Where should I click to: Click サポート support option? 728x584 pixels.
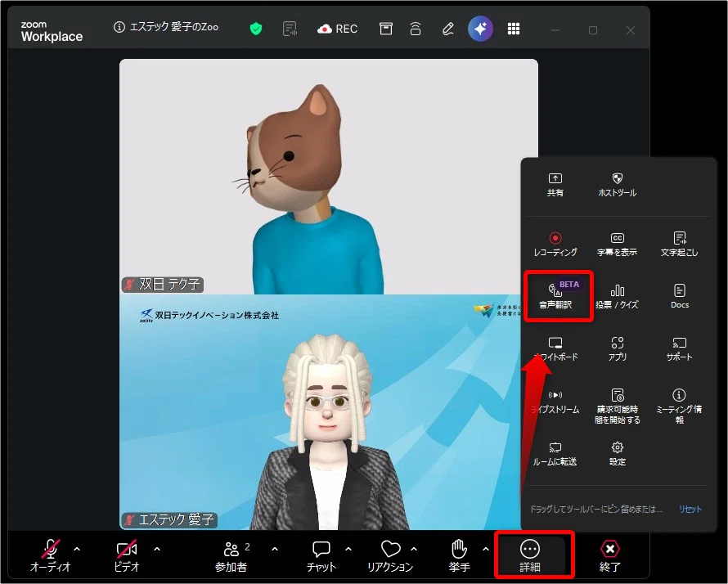[679, 349]
